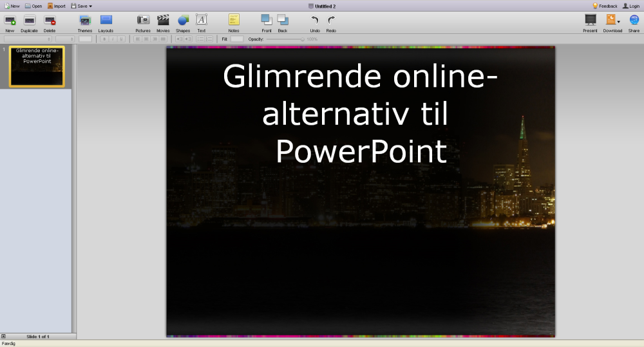Adjust the Opacity slider handle
Screen dimensions: 644x347
(303, 39)
